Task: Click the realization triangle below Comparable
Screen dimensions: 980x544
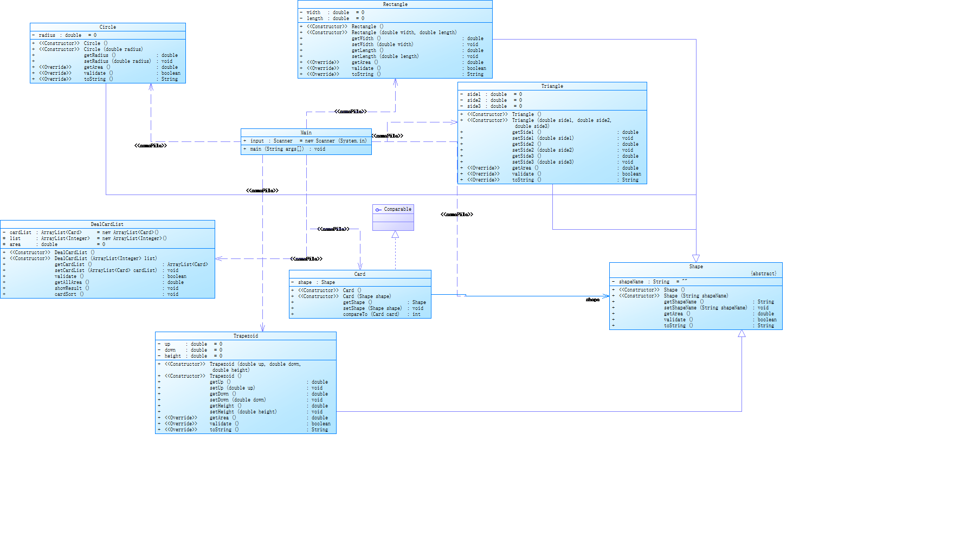Action: click(x=395, y=235)
